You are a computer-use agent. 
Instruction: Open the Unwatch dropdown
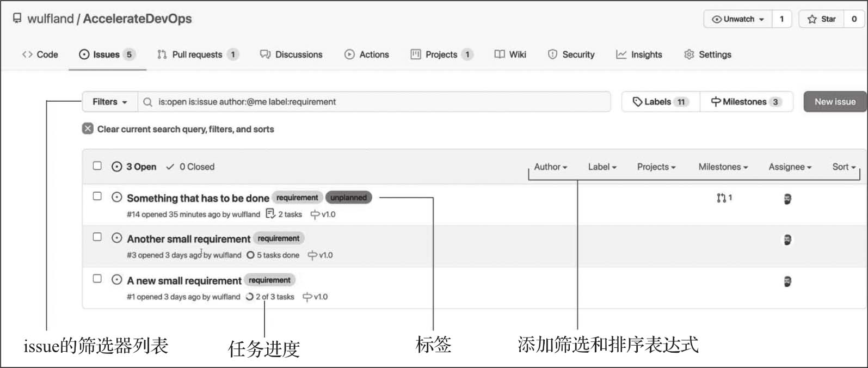click(x=738, y=19)
